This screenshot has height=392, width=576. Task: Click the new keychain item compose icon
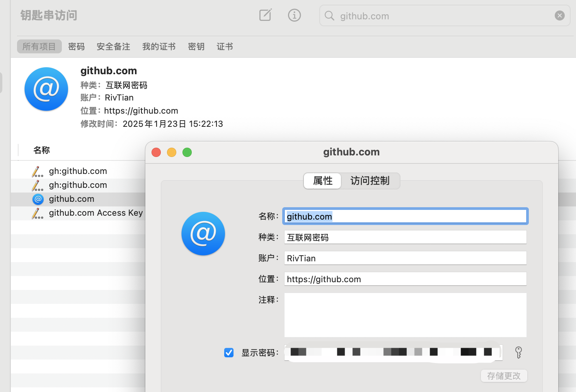click(x=265, y=15)
